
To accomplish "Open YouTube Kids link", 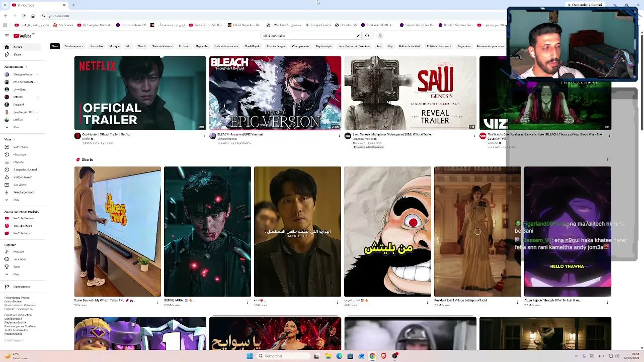I will click(23, 233).
